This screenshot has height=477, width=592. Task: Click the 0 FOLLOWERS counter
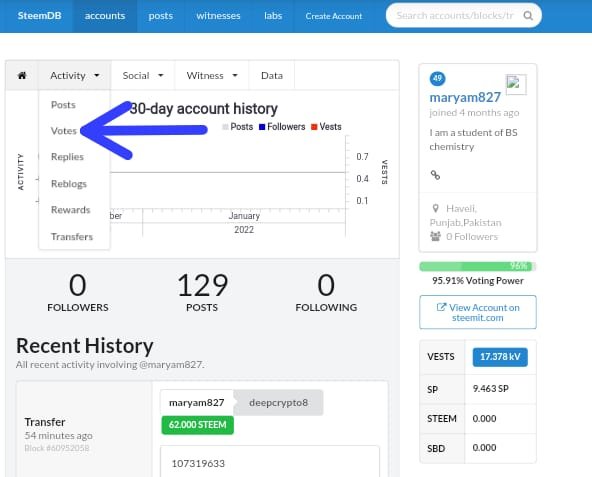coord(78,292)
